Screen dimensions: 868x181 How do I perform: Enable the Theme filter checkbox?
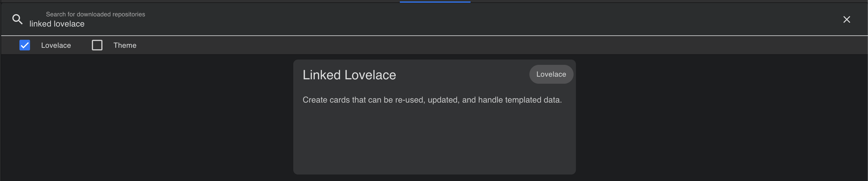click(97, 45)
